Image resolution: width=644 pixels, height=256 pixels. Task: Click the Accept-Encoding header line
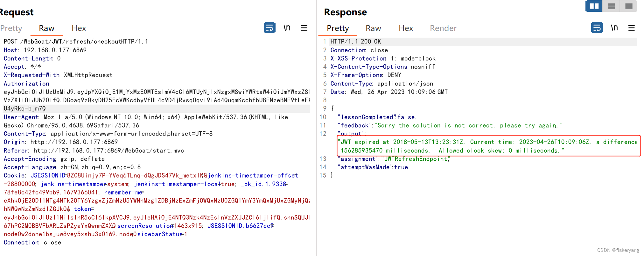pyautogui.click(x=54, y=159)
